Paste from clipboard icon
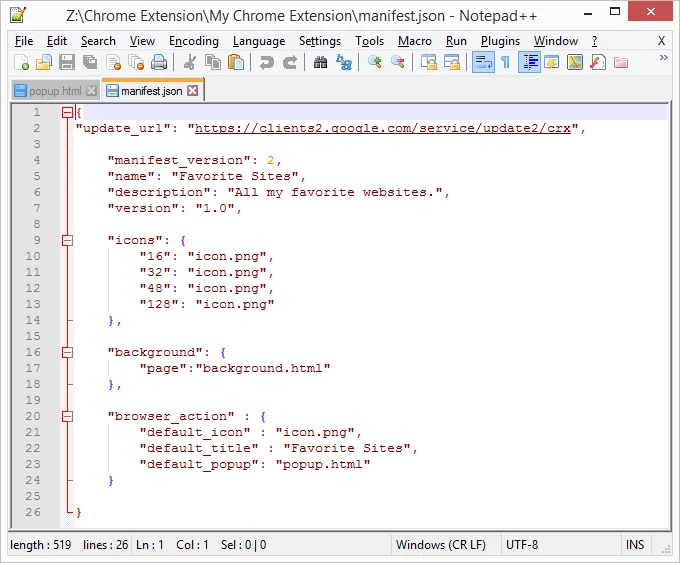Screen dimensions: 680x563 click(x=236, y=62)
